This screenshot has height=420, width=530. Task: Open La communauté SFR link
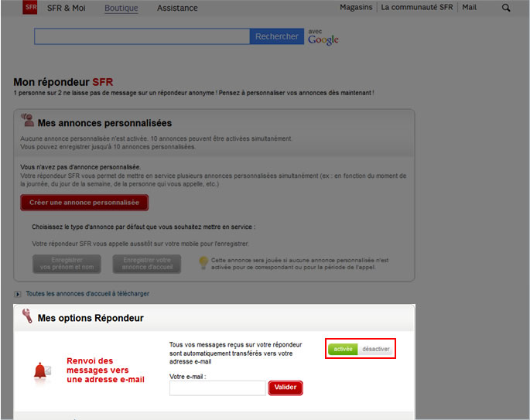tap(417, 8)
